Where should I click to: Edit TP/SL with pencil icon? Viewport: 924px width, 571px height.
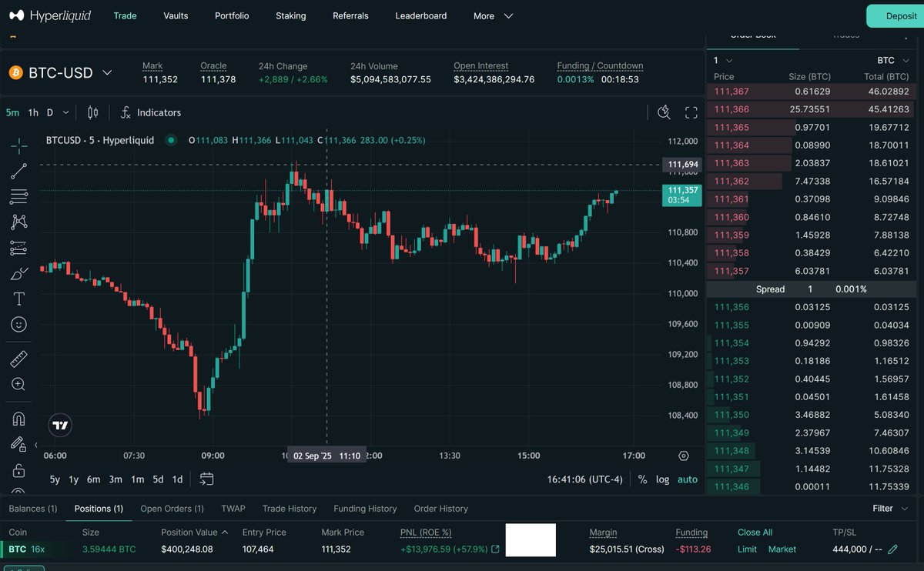893,549
